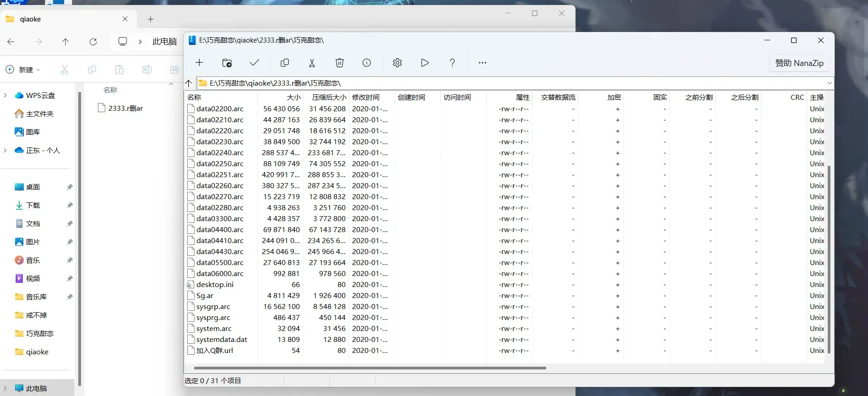
Task: Expand the NanaZip address bar dropdown arrow
Action: pyautogui.click(x=829, y=83)
